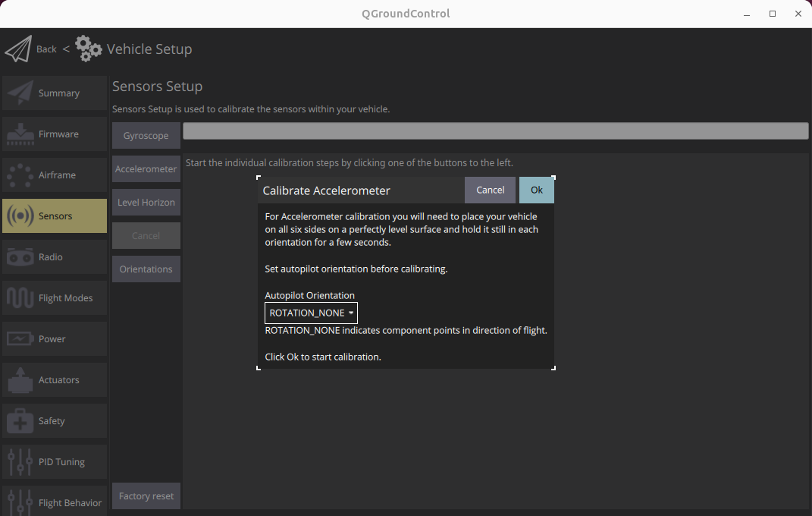Image resolution: width=812 pixels, height=516 pixels.
Task: Start Gyroscope calibration
Action: coord(146,136)
